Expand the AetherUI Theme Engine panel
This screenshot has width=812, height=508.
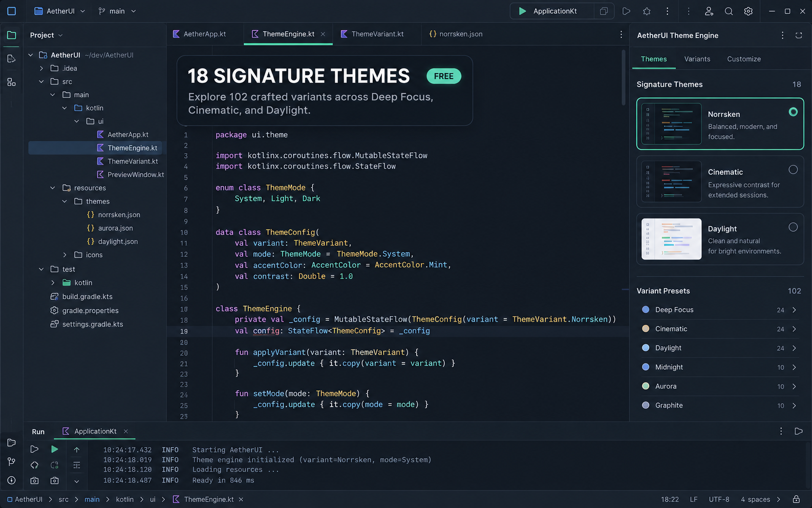(799, 35)
